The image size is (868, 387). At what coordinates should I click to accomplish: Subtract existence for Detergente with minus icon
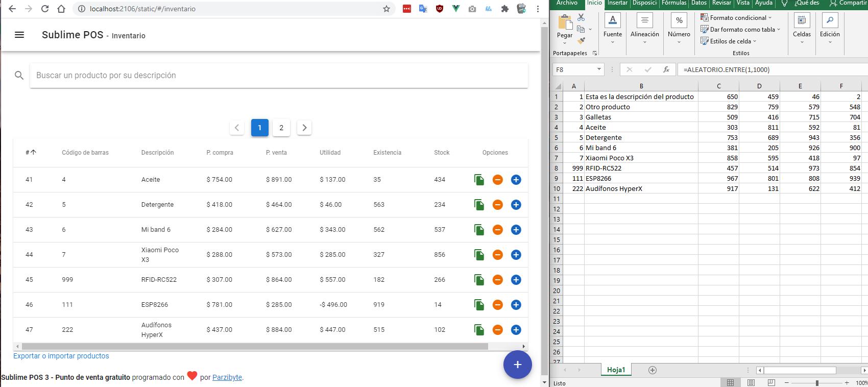[498, 205]
